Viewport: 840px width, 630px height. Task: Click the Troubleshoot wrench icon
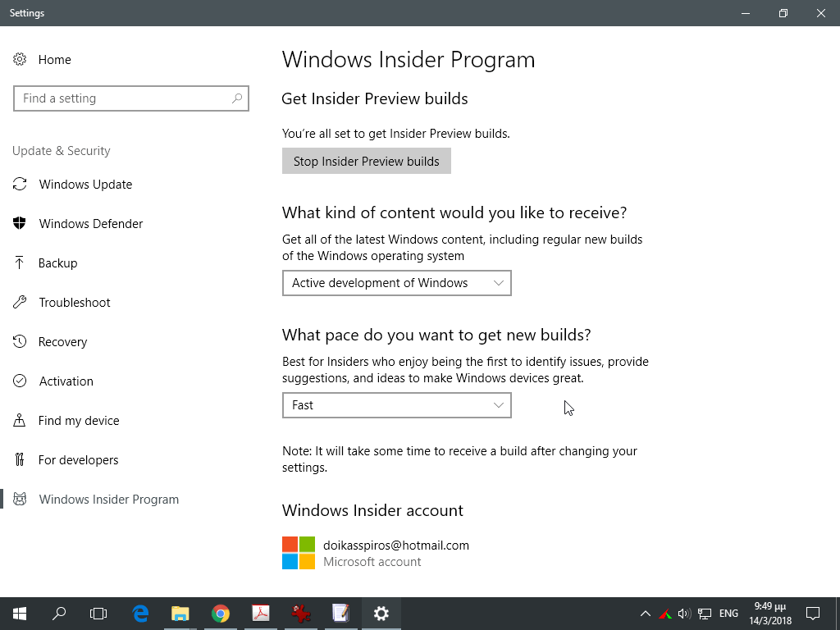point(20,302)
